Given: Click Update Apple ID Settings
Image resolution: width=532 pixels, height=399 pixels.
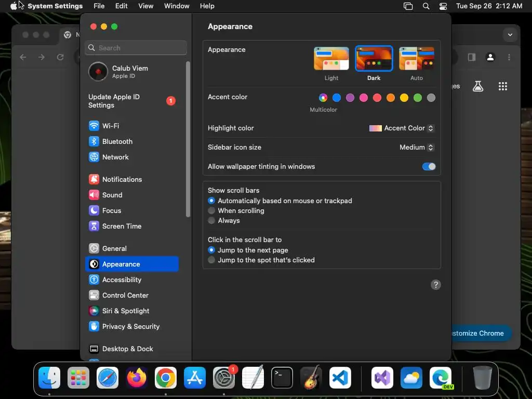Looking at the screenshot, I should click(x=131, y=101).
